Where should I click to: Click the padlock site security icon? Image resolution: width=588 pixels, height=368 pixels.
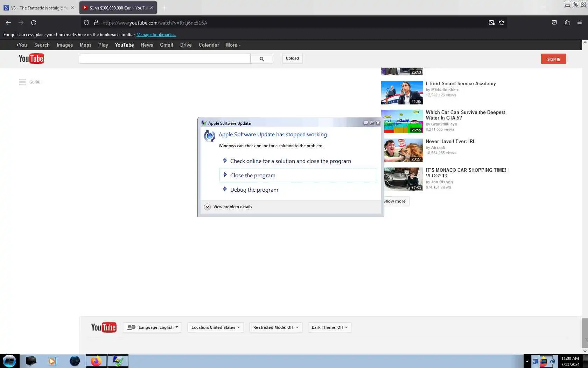tap(96, 23)
